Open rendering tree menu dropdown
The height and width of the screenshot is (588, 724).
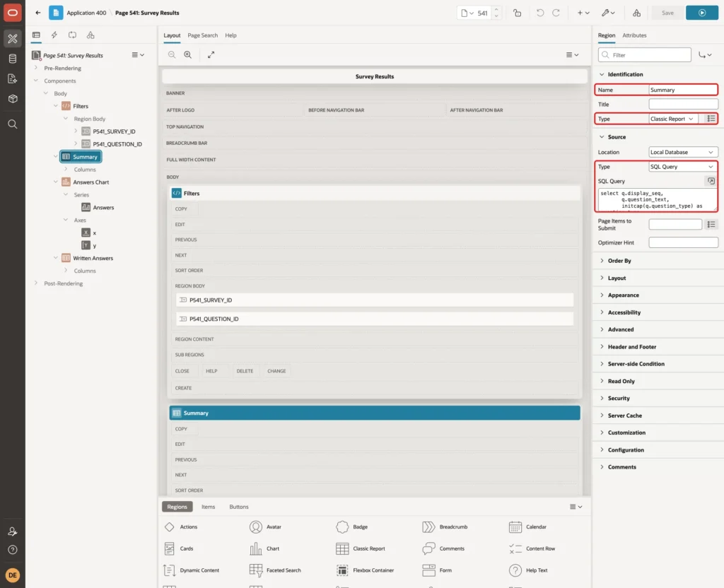point(138,55)
